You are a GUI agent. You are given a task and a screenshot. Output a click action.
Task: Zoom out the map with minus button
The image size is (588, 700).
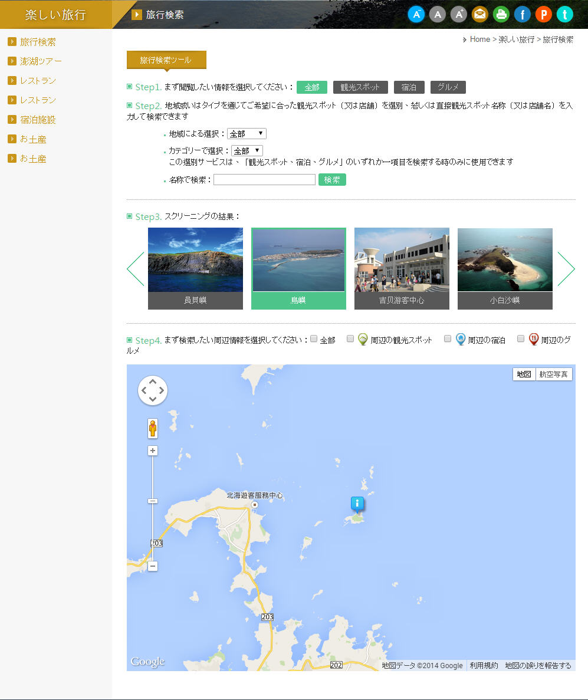click(153, 566)
